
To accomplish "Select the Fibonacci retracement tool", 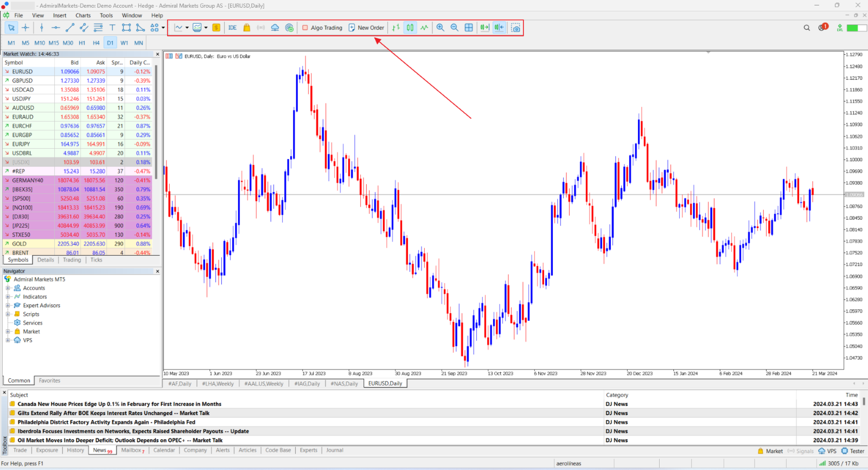I will 98,28.
